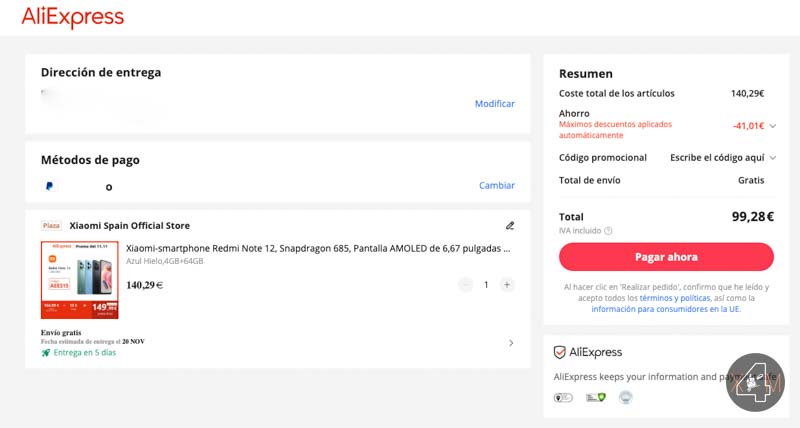Screen dimensions: 800x428
Task: Click the green rocket delivery icon
Action: pyautogui.click(x=45, y=353)
